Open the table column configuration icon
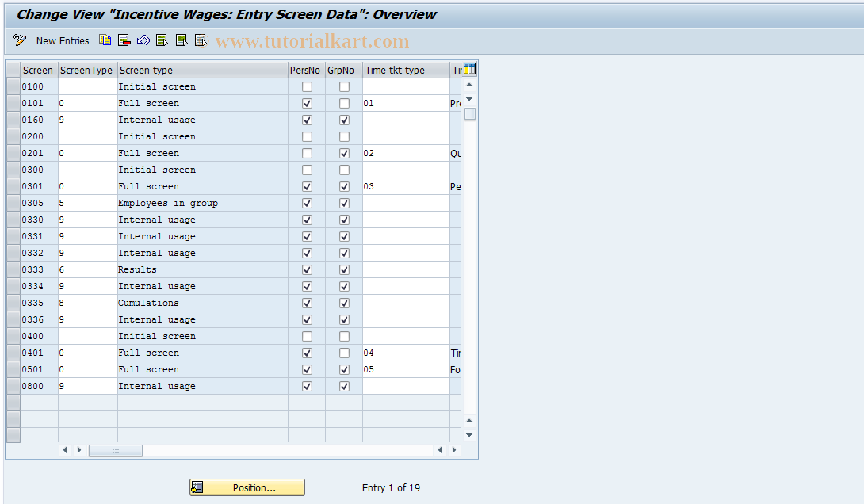864x504 pixels. click(x=469, y=70)
